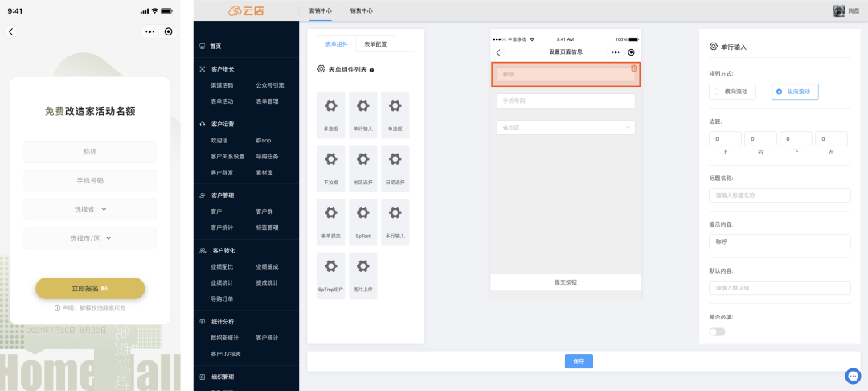Click the help icon beside 表单组件列表
This screenshot has width=868, height=391.
pos(371,70)
